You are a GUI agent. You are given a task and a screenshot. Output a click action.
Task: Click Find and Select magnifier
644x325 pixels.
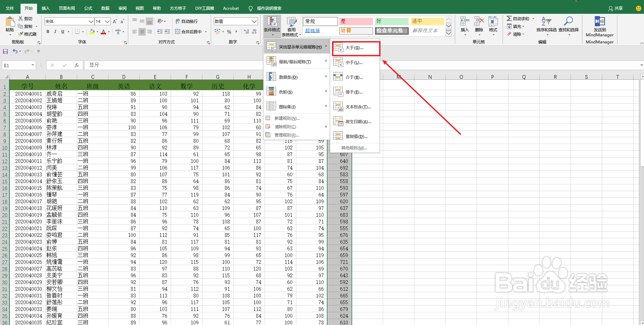pos(568,21)
